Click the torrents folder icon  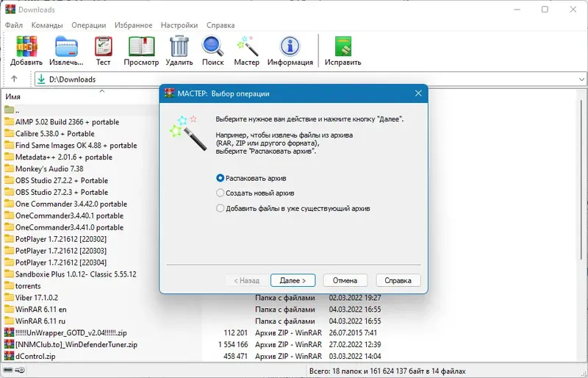point(9,285)
